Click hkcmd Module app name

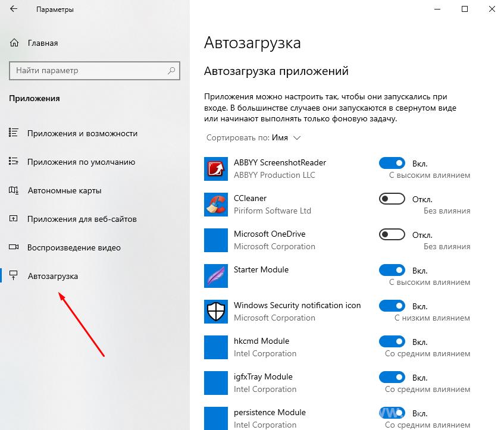(261, 341)
